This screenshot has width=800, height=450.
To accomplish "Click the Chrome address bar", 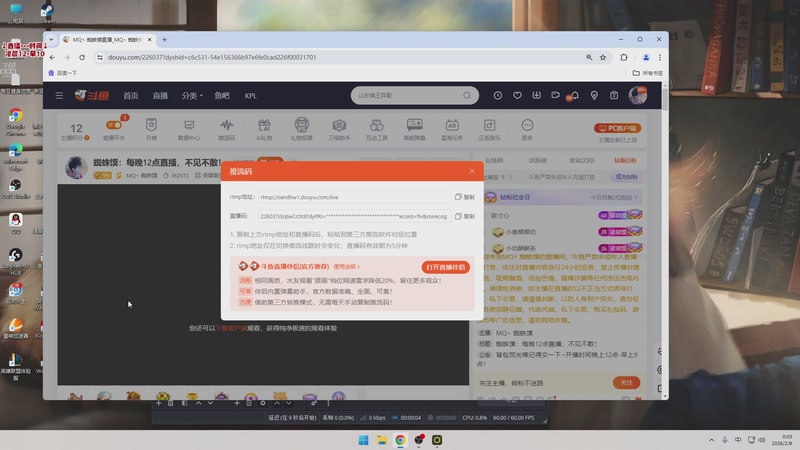I will click(x=342, y=58).
